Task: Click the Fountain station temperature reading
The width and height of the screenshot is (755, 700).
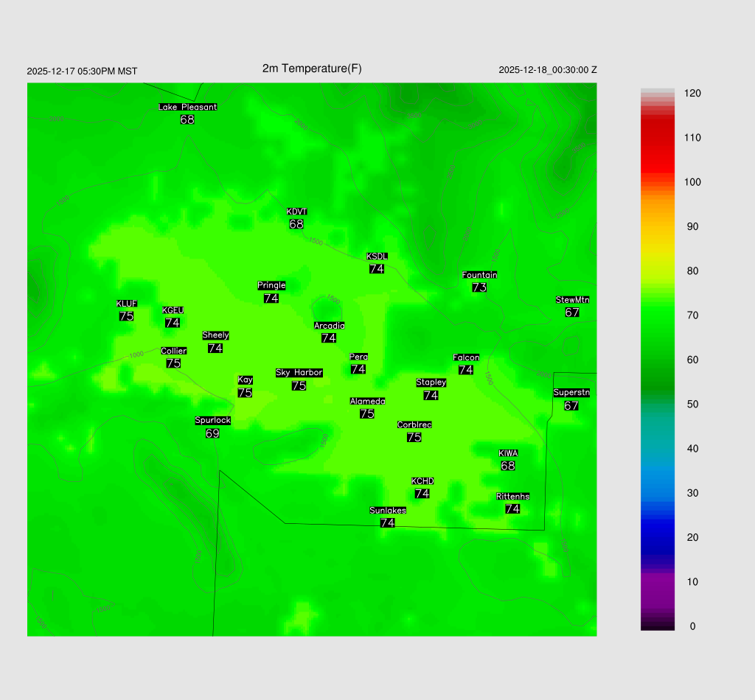Action: pos(479,287)
